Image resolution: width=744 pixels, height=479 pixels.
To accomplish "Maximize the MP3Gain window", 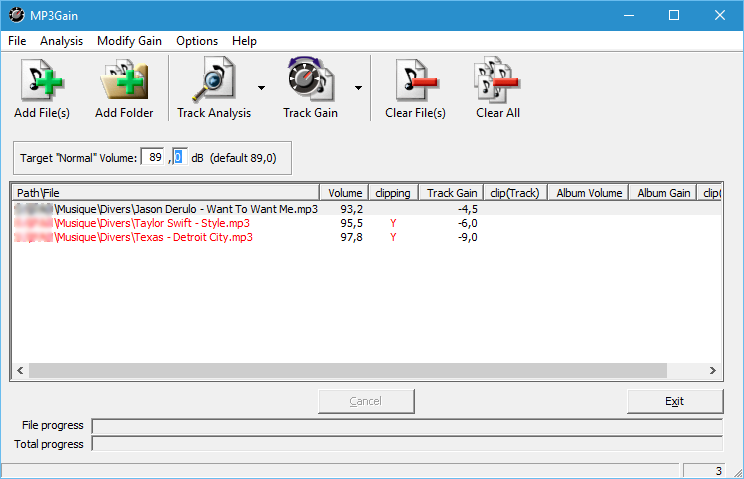I will coord(674,15).
